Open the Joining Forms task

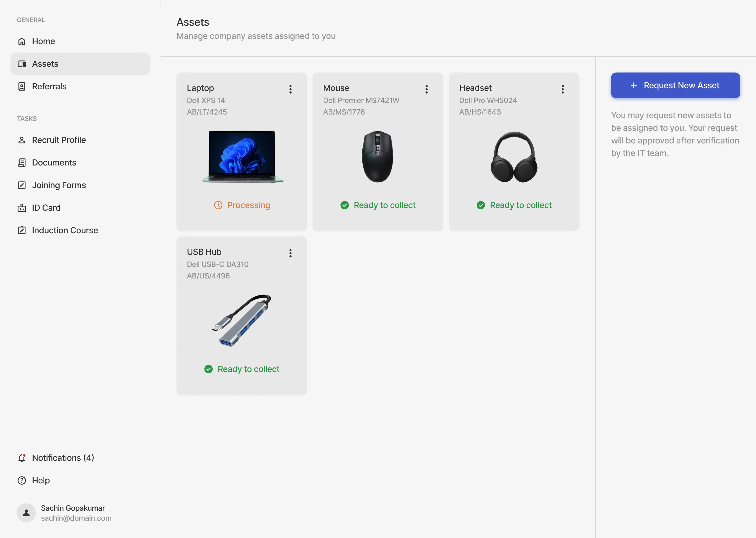pos(80,185)
